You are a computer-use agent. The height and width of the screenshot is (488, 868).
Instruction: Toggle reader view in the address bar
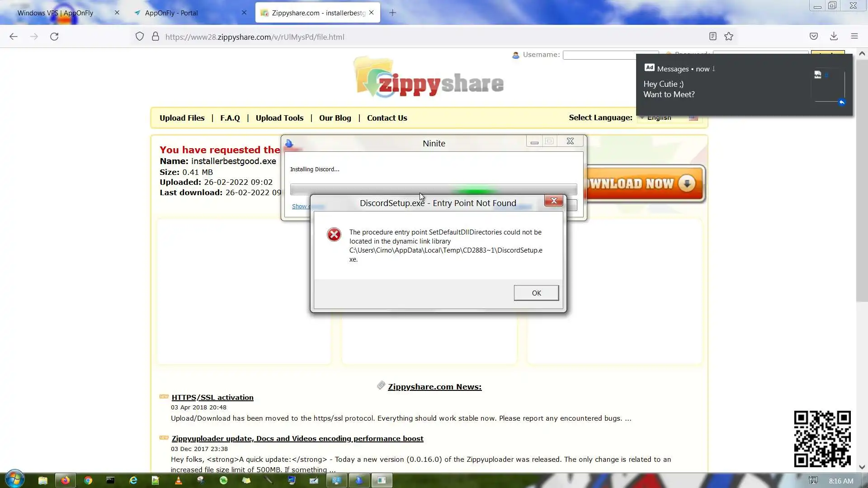712,37
